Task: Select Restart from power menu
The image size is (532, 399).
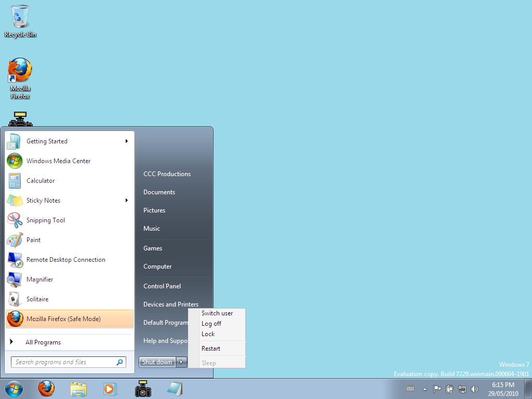Action: 211,349
